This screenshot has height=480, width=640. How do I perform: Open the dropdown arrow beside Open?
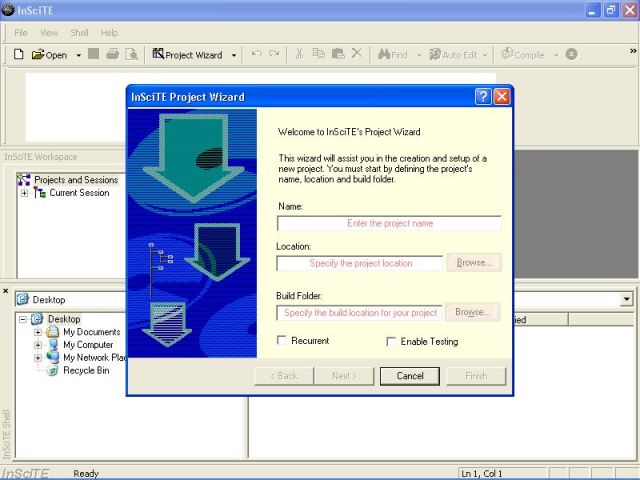[79, 55]
